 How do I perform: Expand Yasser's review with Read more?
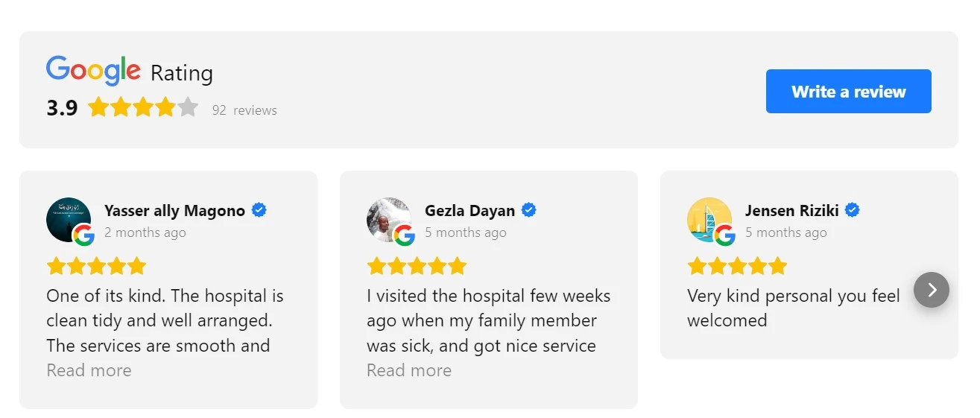pyautogui.click(x=89, y=370)
